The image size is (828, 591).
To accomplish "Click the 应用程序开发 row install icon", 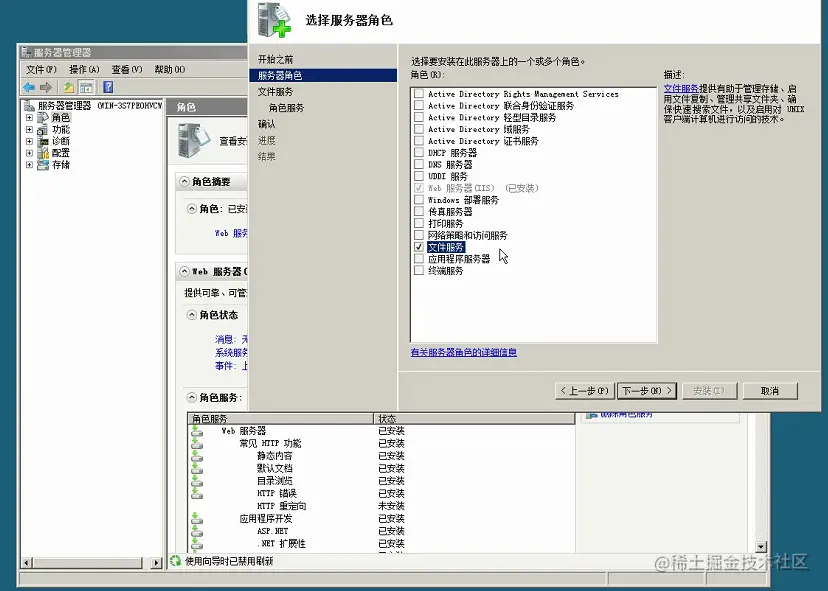I will (x=197, y=519).
